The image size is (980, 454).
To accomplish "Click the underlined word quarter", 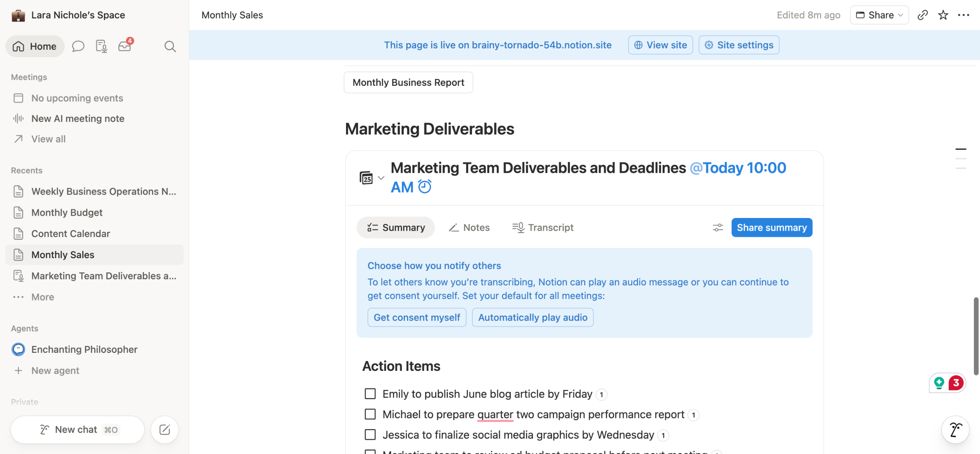I will [495, 414].
